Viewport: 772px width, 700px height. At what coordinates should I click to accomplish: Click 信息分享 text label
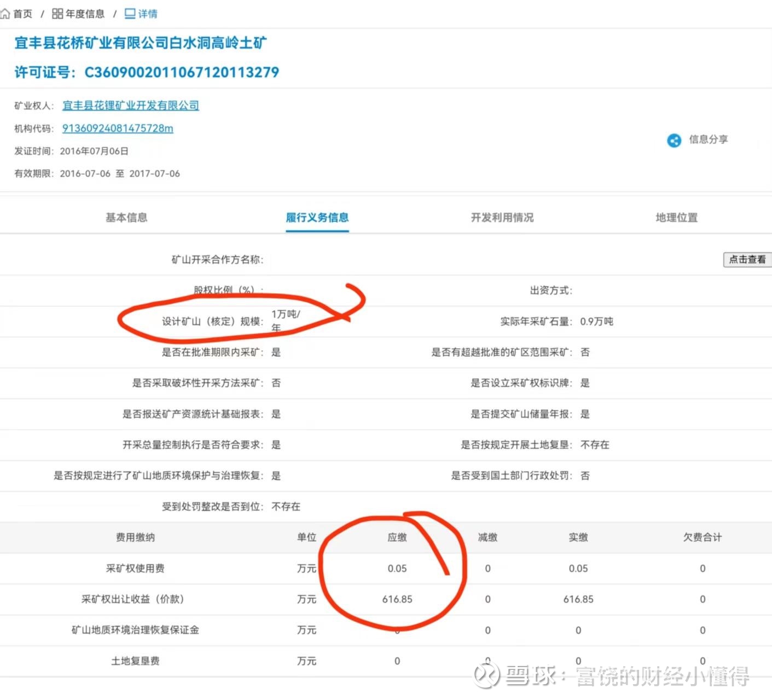[709, 140]
